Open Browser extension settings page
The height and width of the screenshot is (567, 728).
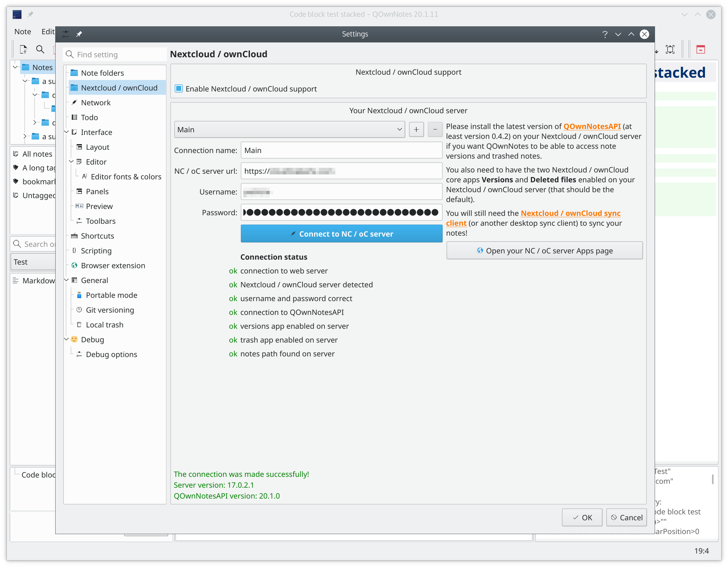coord(113,266)
